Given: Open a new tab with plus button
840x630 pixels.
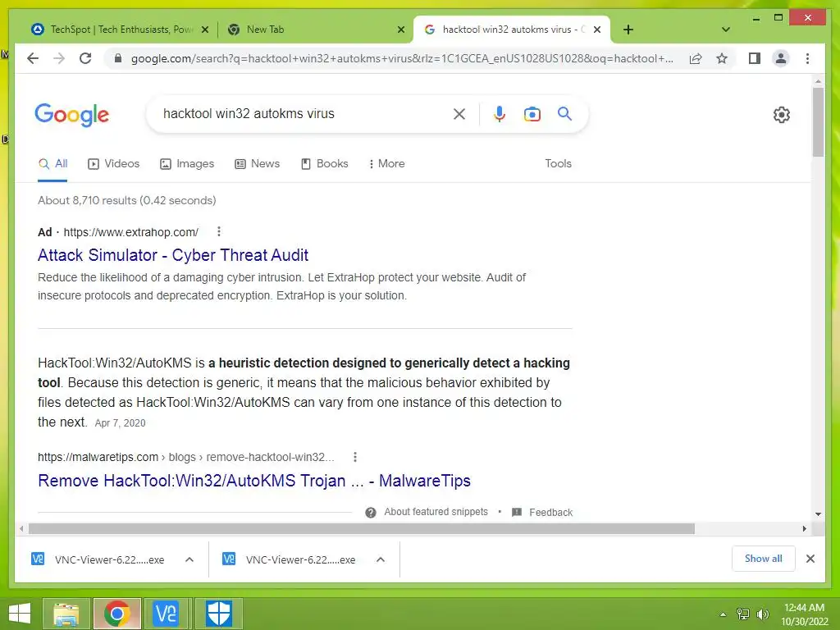Looking at the screenshot, I should (628, 30).
